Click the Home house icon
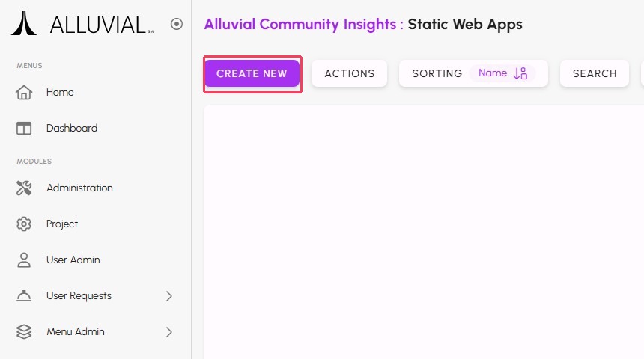The image size is (644, 359). click(x=24, y=93)
